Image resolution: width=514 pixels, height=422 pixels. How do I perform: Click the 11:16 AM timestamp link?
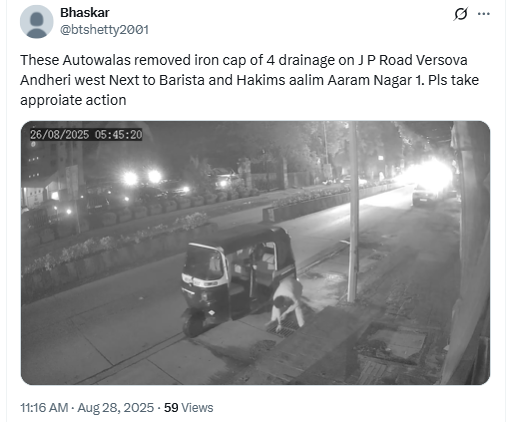44,408
